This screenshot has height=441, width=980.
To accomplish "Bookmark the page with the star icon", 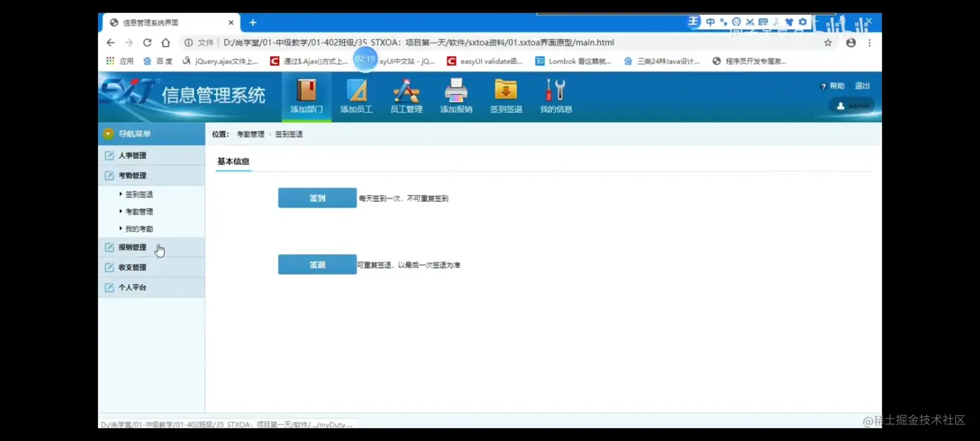I will coord(828,43).
